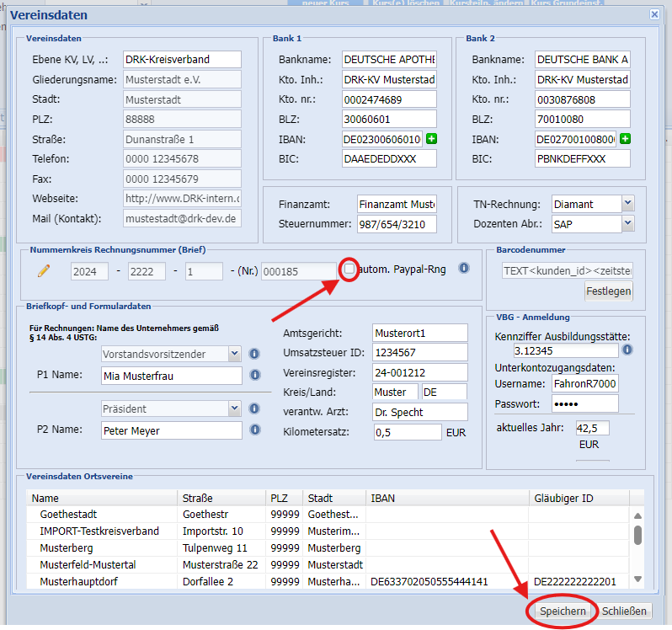This screenshot has height=630, width=672.
Task: Show info for the Vorstandsvorsitzender role field
Action: pyautogui.click(x=255, y=354)
